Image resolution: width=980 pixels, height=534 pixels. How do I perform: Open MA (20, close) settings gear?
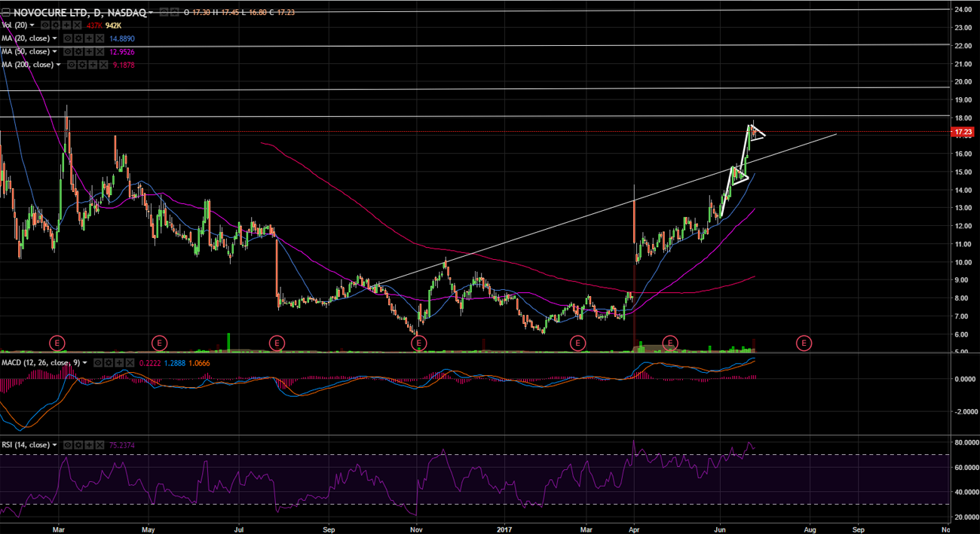click(78, 38)
